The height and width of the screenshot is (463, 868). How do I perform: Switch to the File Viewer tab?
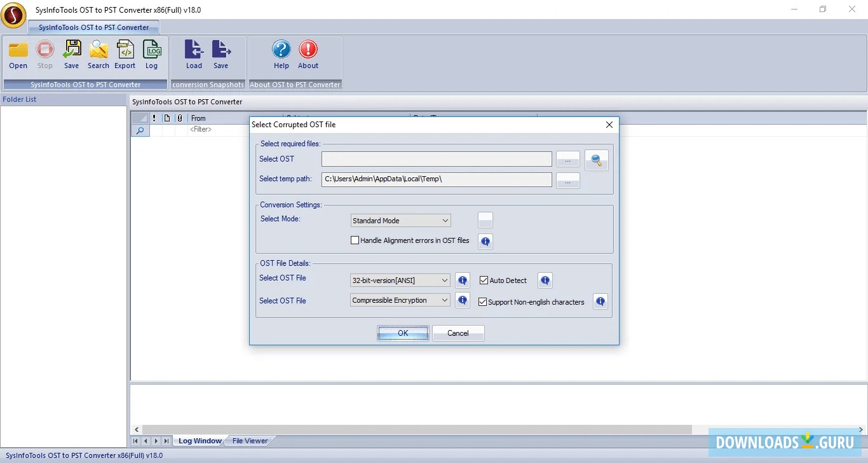coord(249,440)
